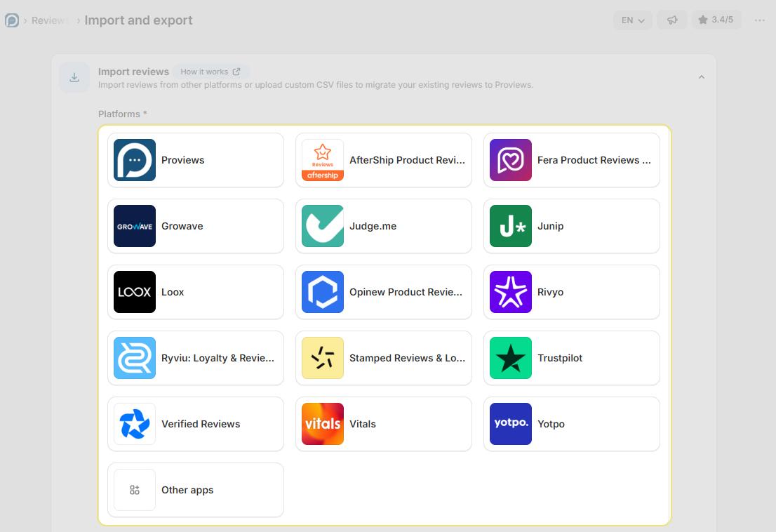Go to Reviews breadcrumb

(x=50, y=20)
